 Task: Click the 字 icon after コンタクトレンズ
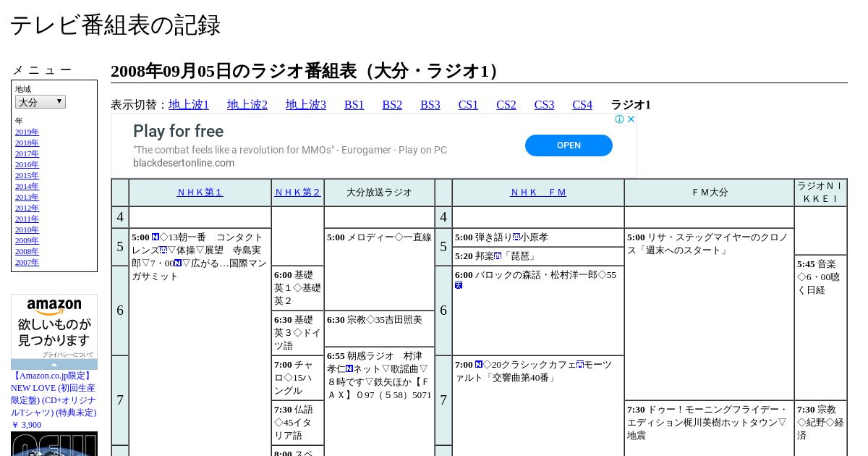(163, 250)
